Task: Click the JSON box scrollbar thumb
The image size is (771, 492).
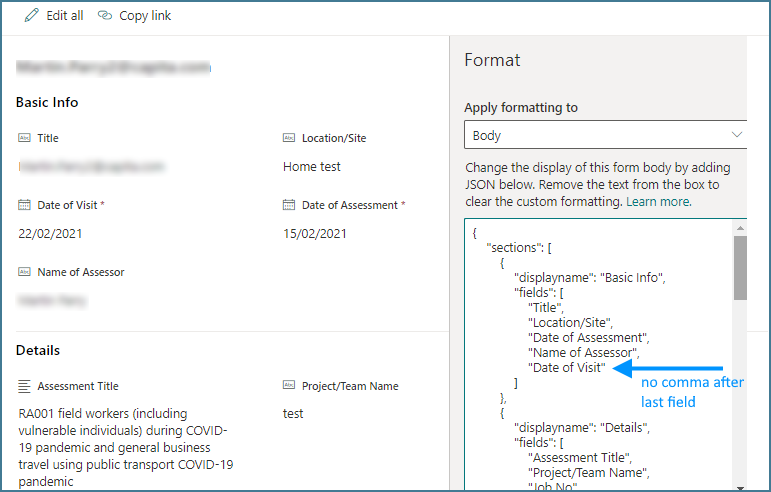Action: (x=740, y=268)
